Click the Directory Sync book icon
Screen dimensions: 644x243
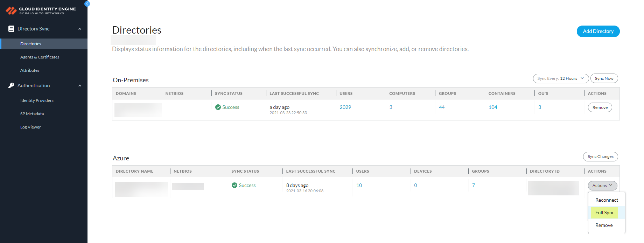click(x=11, y=29)
